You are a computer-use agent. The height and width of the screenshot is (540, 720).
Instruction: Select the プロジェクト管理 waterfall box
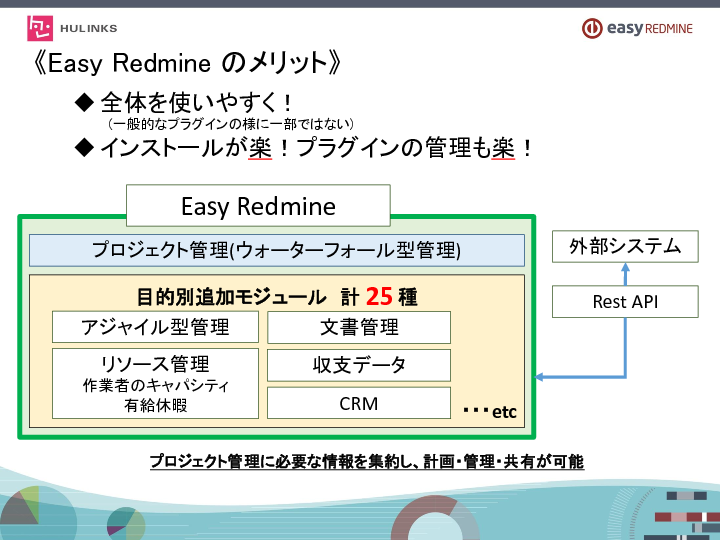click(x=277, y=250)
